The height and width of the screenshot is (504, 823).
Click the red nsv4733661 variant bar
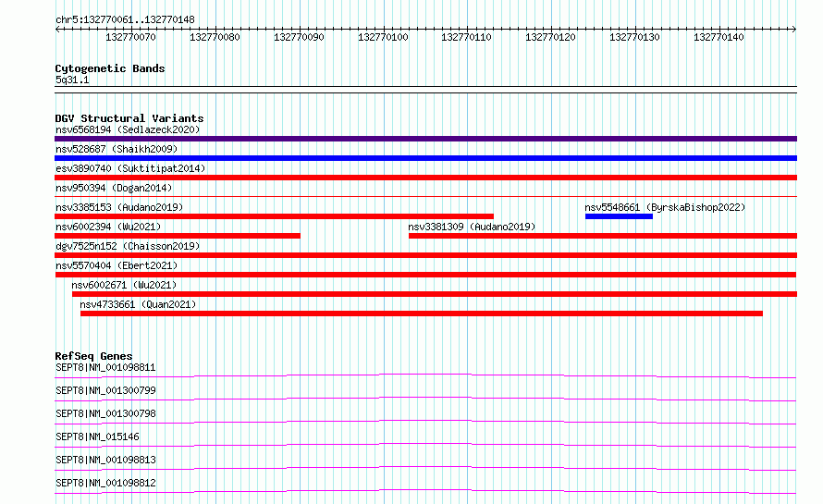(422, 313)
